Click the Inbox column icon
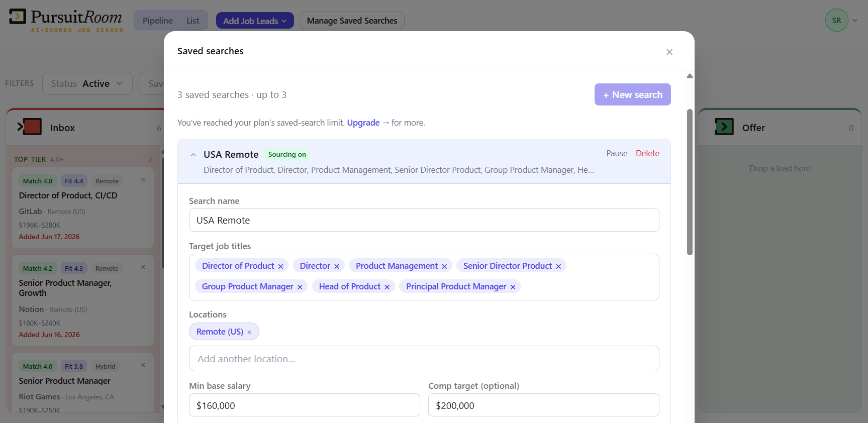868x423 pixels. tap(30, 127)
